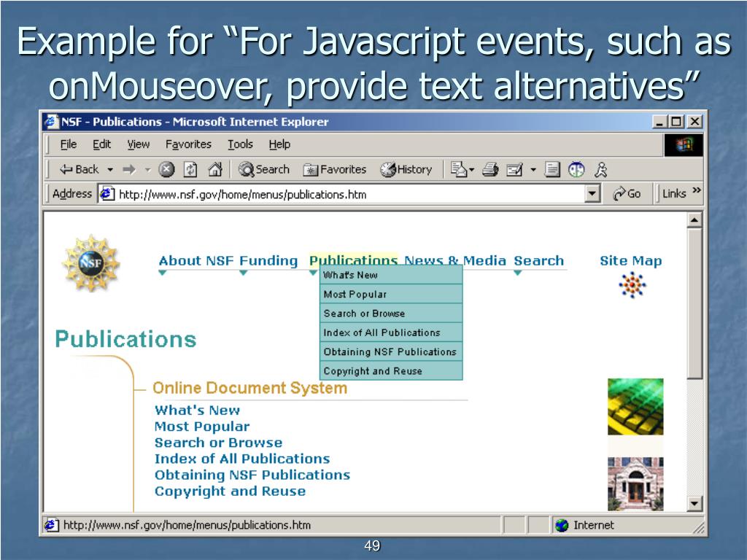
Task: Open the Favorites menu
Action: point(188,144)
